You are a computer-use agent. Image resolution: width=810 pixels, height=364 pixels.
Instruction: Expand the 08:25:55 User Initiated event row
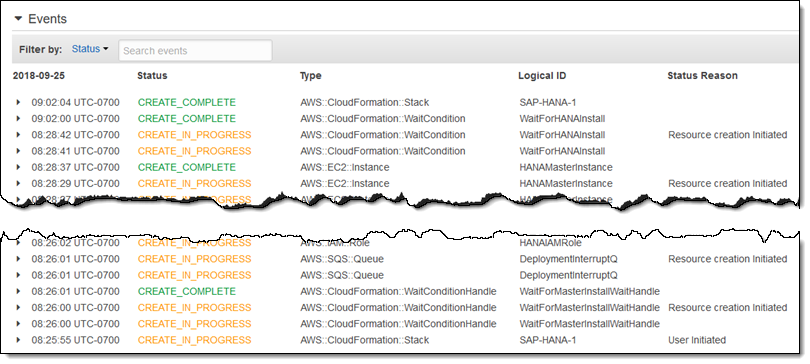[x=19, y=340]
